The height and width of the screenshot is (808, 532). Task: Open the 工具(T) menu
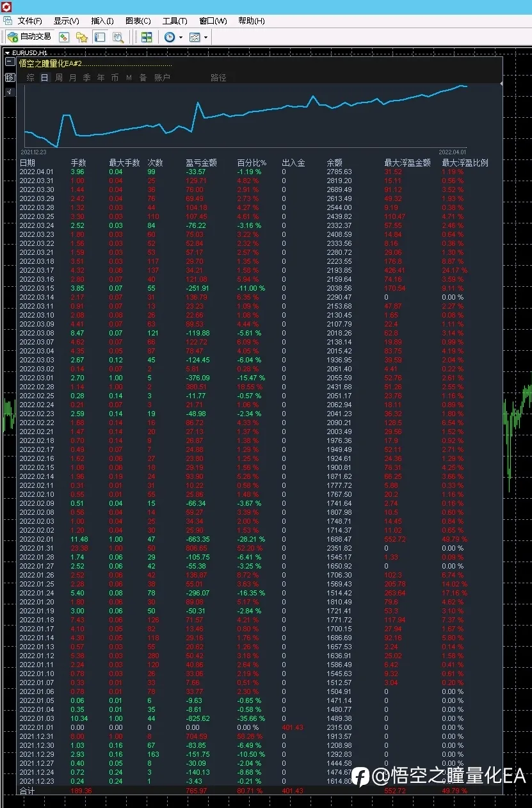pos(175,21)
